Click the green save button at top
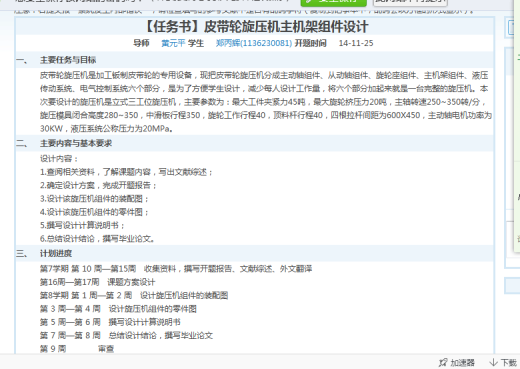 pyautogui.click(x=334, y=2)
